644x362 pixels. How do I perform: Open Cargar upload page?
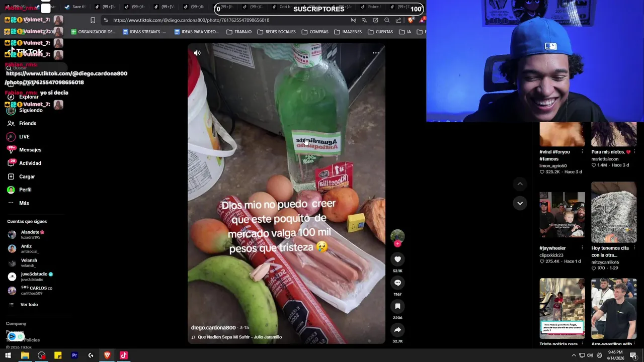coord(21,176)
